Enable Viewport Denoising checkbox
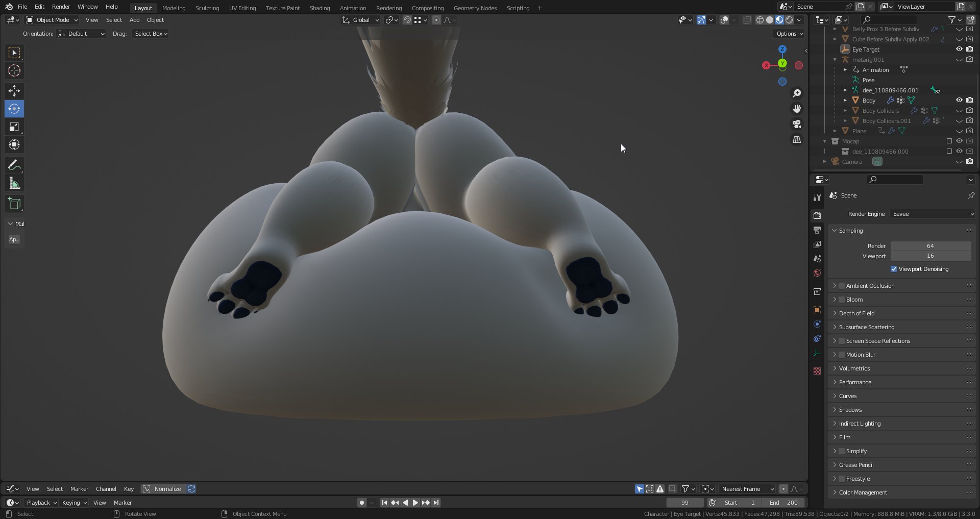 894,269
